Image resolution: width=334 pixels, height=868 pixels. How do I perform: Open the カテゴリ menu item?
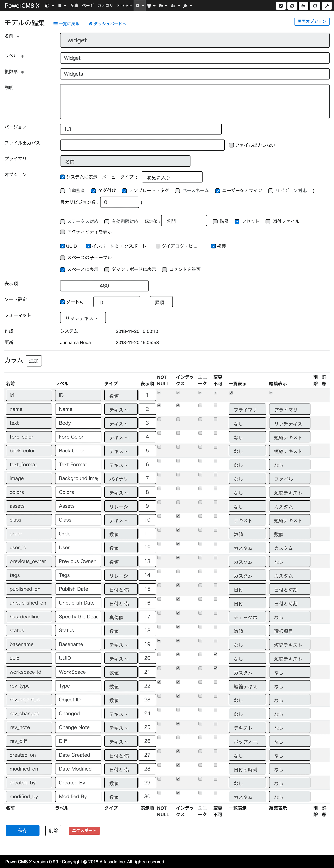[x=105, y=6]
